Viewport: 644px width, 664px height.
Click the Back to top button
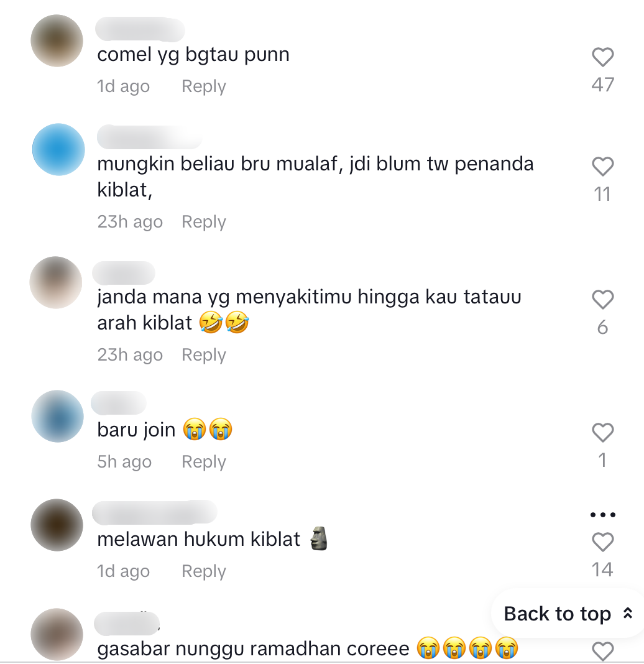568,613
